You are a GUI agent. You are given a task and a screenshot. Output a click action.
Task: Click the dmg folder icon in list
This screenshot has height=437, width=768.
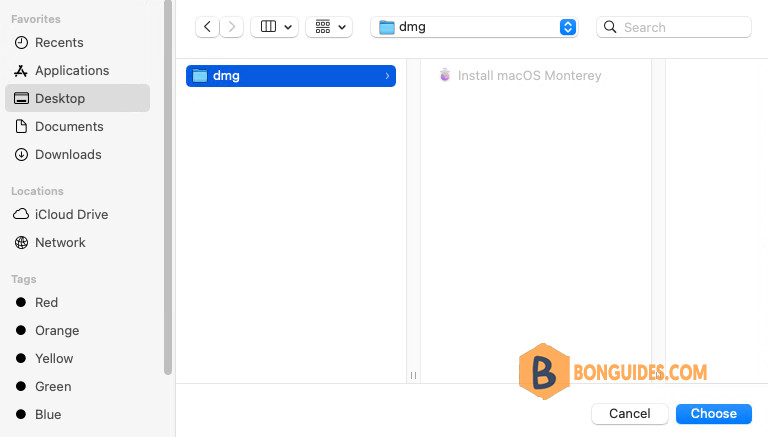200,75
